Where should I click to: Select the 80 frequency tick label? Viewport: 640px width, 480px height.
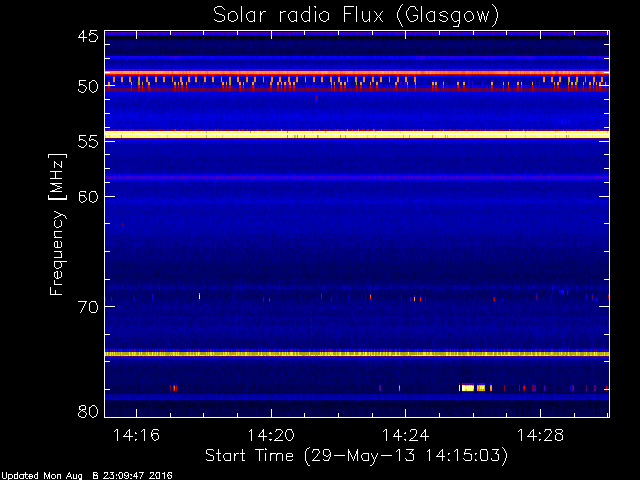click(88, 411)
